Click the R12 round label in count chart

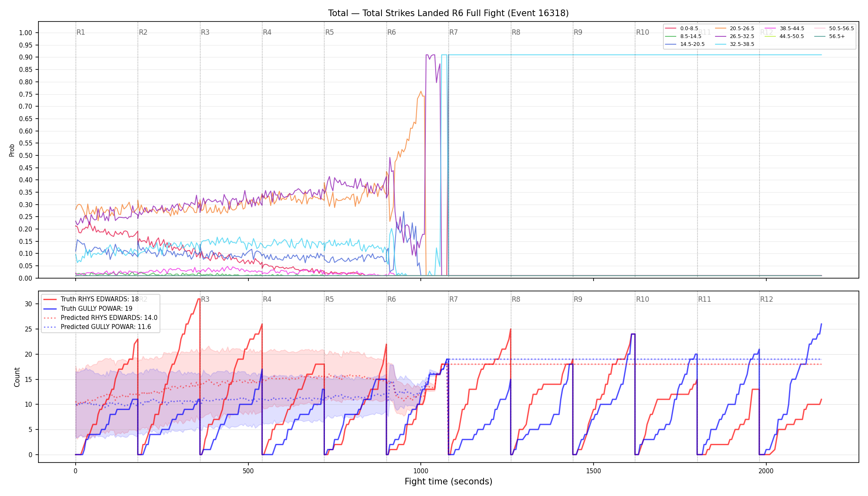click(767, 299)
